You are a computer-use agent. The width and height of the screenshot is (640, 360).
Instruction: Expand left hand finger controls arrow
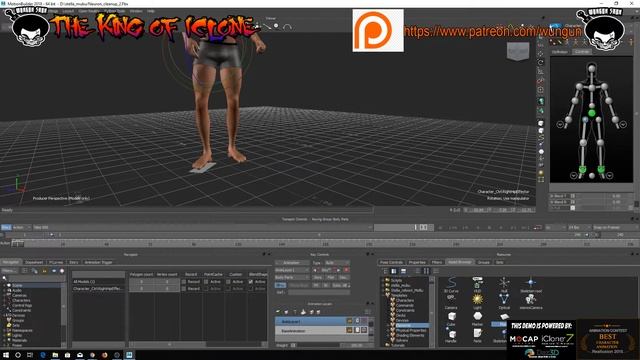pyautogui.click(x=623, y=124)
